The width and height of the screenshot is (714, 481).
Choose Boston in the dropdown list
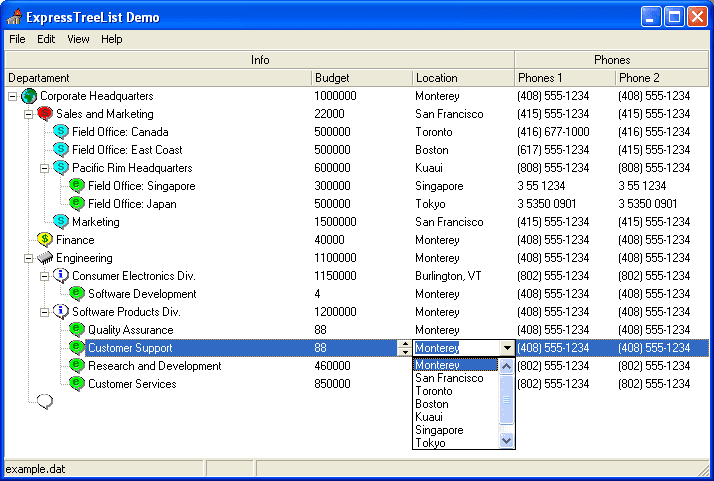point(456,404)
